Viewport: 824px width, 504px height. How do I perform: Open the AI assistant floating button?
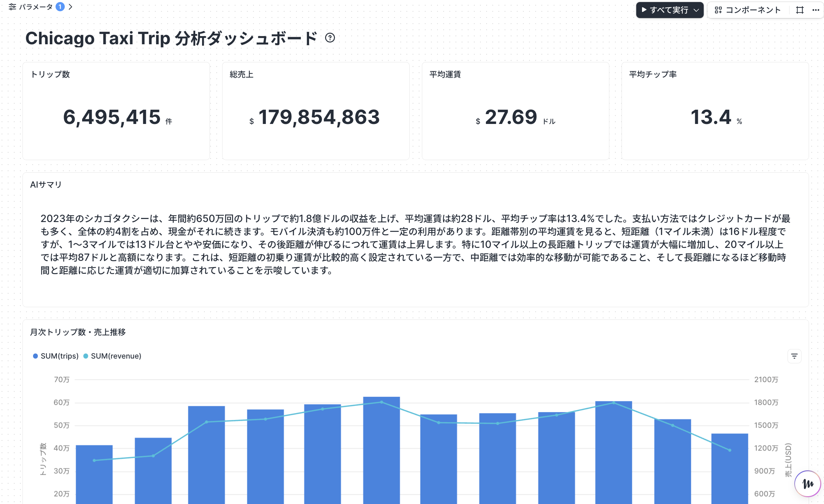click(x=808, y=484)
